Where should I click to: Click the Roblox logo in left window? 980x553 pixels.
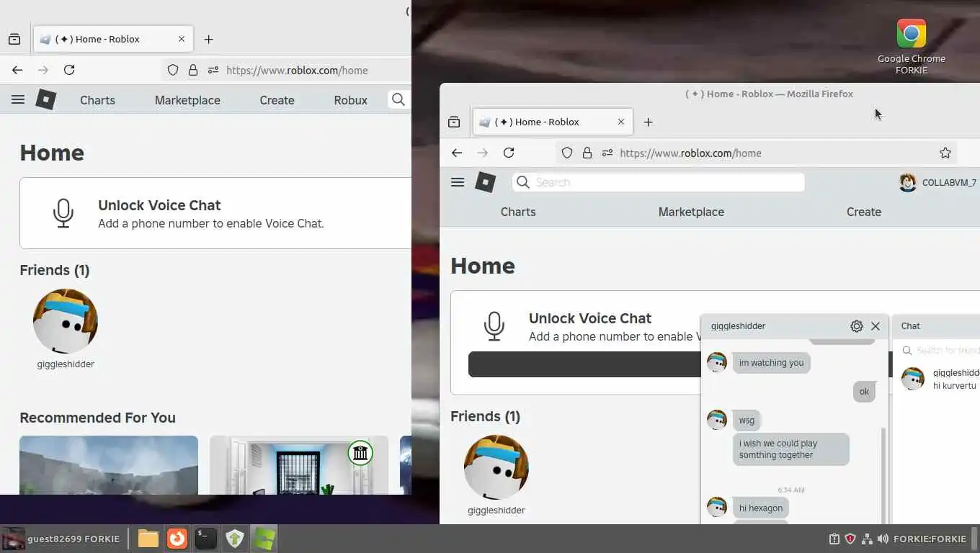[46, 99]
